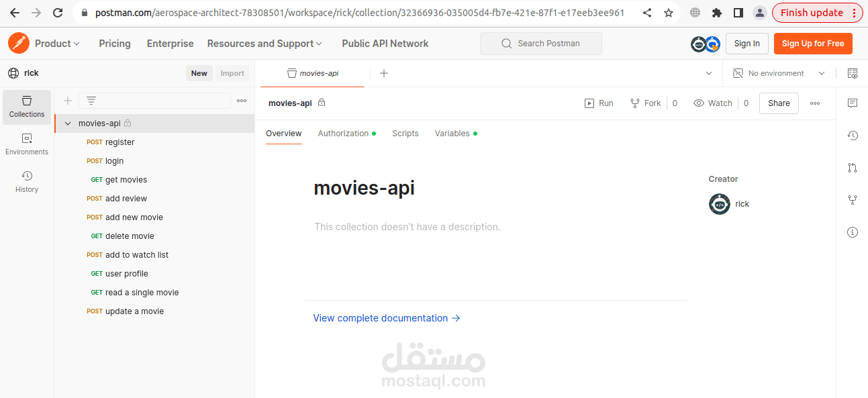Viewport: 868px width, 398px height.
Task: Toggle browser side panel icon
Action: pos(738,13)
